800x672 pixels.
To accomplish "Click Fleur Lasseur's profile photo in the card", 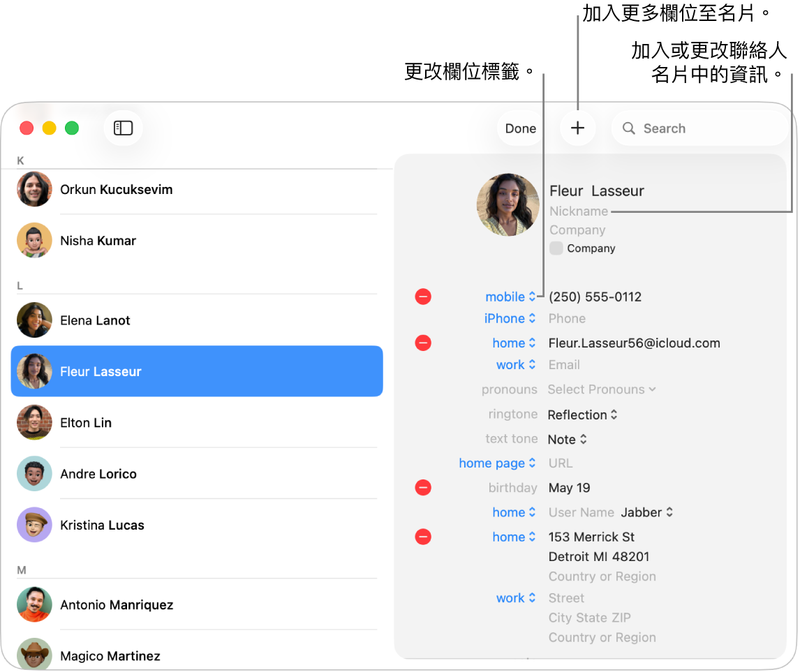I will (508, 205).
